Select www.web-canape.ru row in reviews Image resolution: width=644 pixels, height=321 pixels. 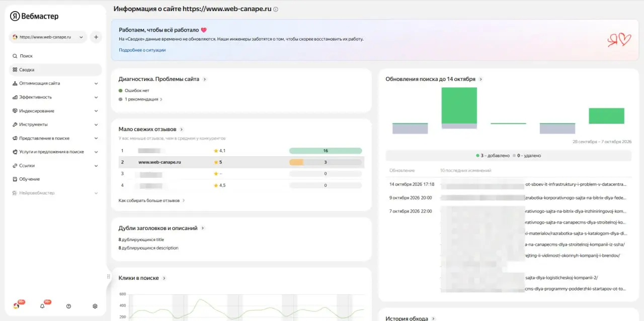click(x=242, y=162)
